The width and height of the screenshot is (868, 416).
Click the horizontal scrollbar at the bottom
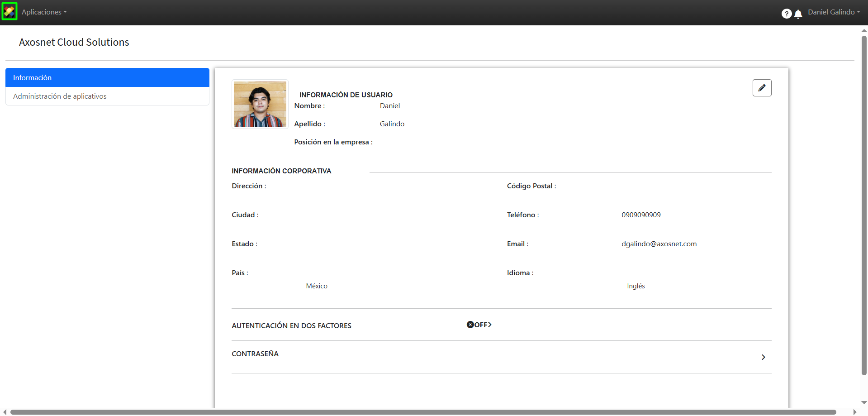(x=423, y=412)
